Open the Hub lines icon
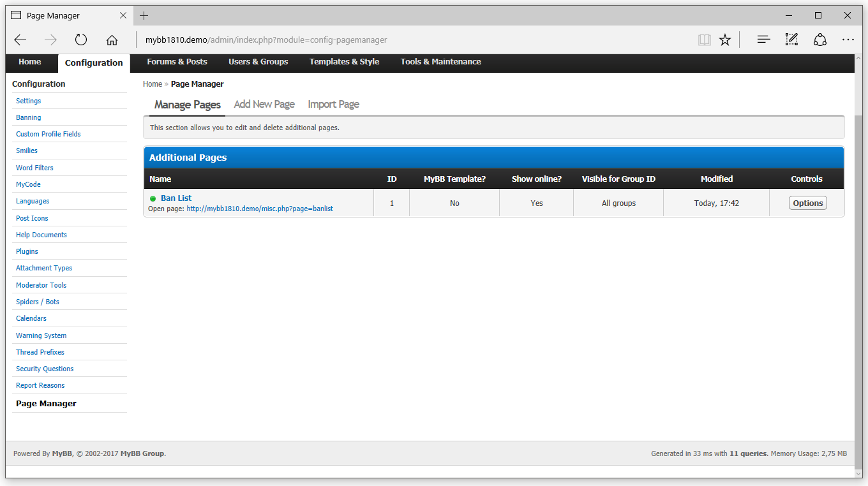The image size is (868, 486). [763, 40]
